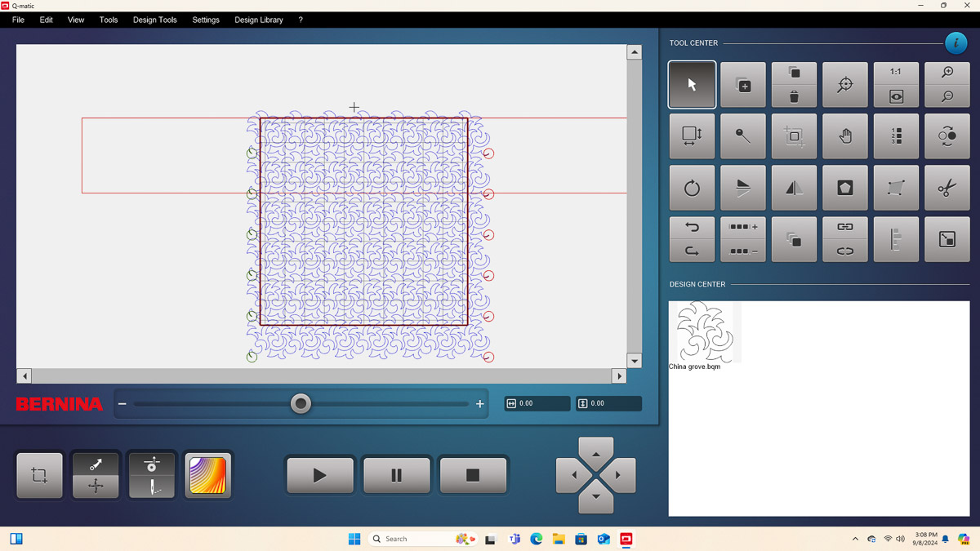Image resolution: width=980 pixels, height=551 pixels.
Task: Click the fit-to-frame corner arrow icon
Action: (x=947, y=239)
